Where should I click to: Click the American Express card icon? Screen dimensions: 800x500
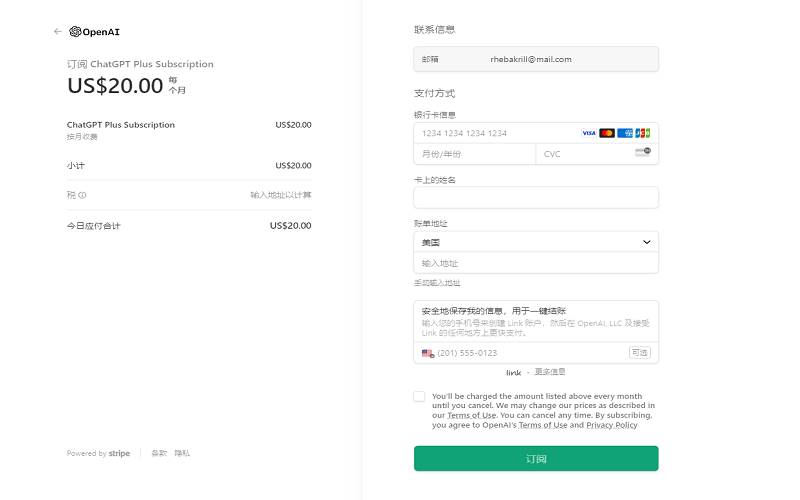pos(624,133)
